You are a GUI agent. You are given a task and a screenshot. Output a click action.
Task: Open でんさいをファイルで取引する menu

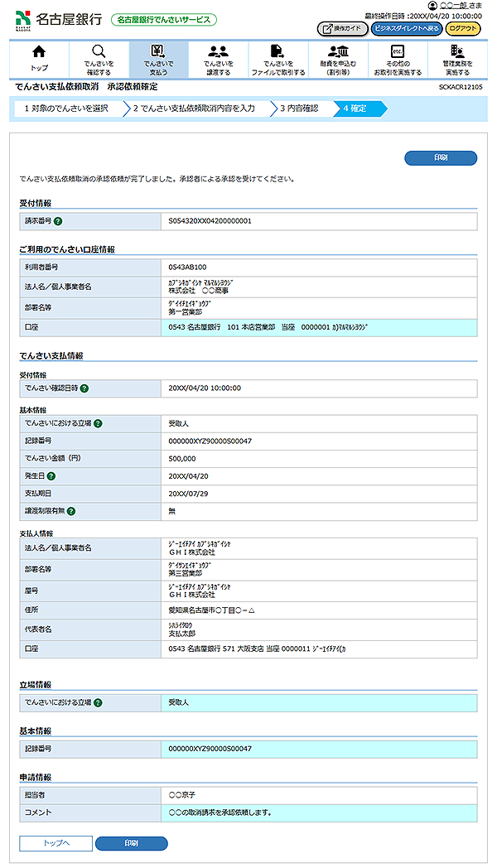click(x=277, y=60)
